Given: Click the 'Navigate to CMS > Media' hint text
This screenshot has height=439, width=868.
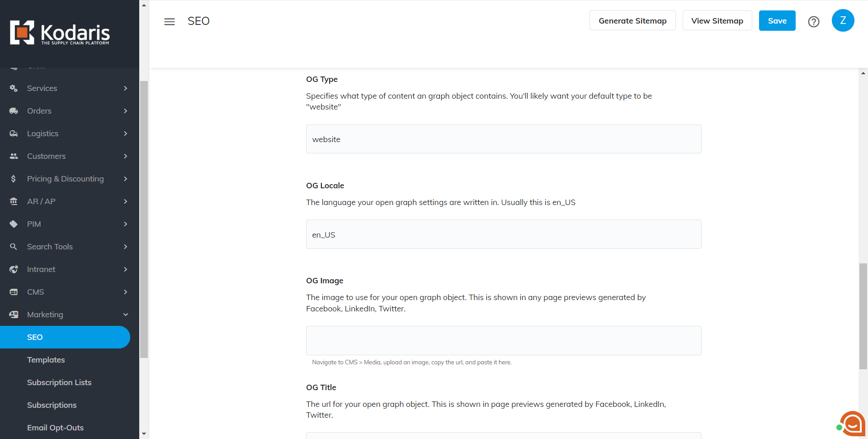Looking at the screenshot, I should [412, 363].
